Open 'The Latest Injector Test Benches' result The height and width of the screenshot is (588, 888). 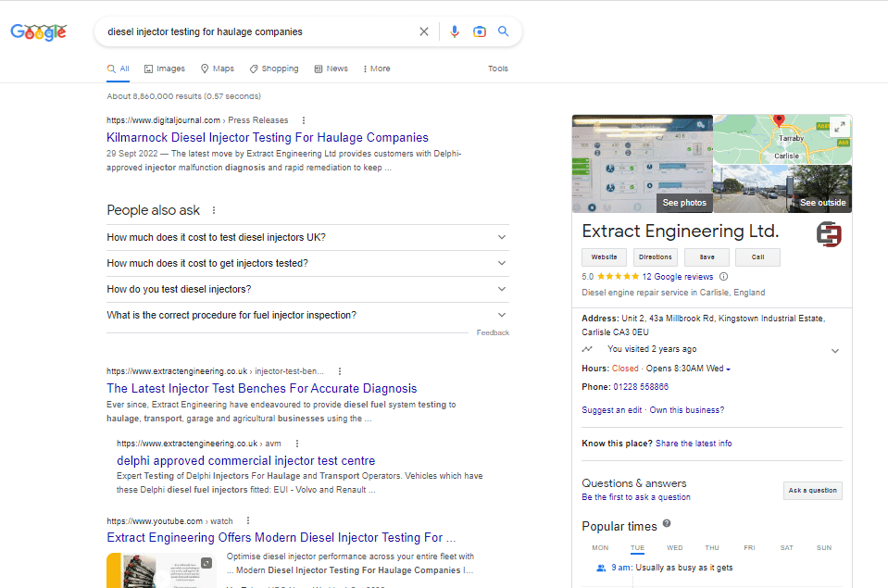262,389
